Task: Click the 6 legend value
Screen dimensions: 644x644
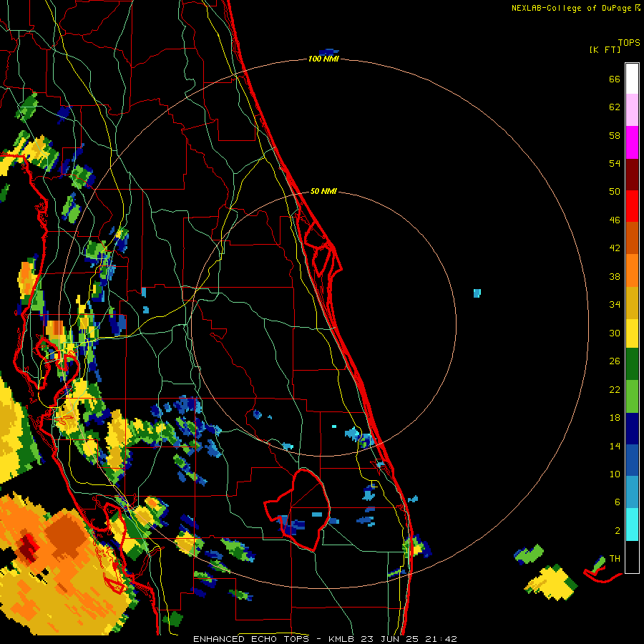Action: pyautogui.click(x=618, y=502)
